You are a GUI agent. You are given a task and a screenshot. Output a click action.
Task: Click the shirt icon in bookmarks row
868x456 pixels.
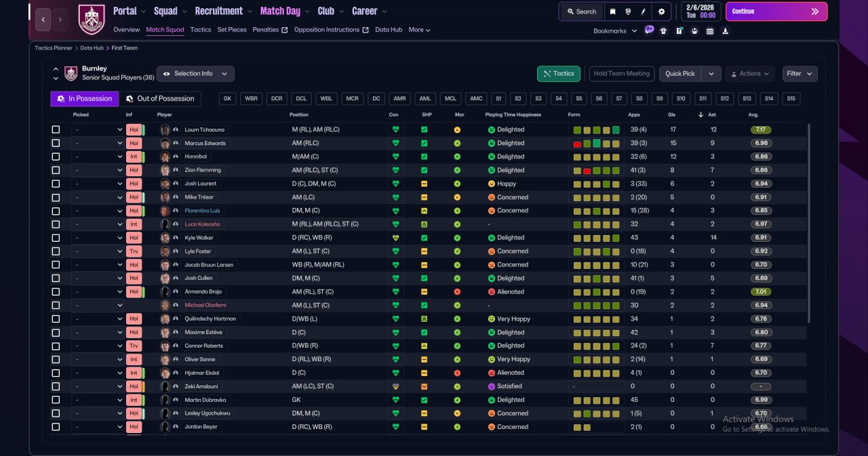663,30
